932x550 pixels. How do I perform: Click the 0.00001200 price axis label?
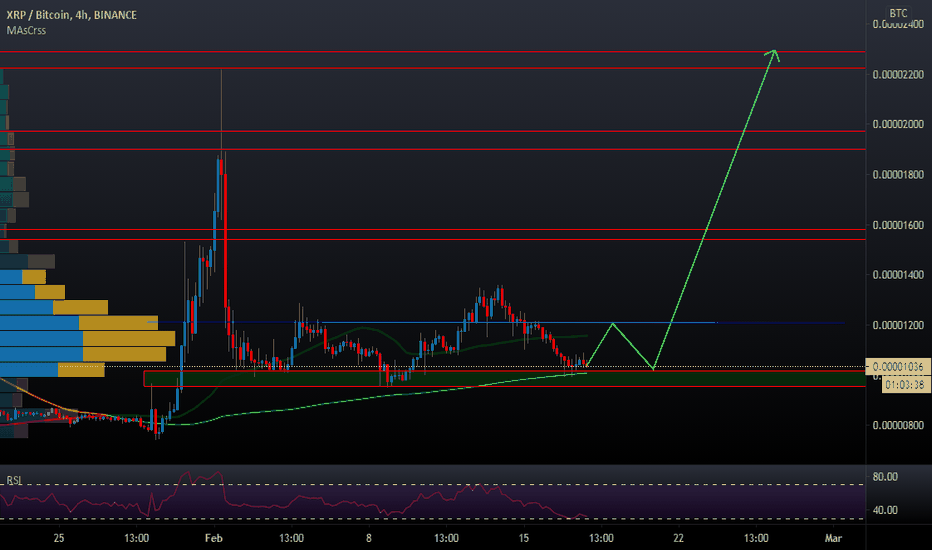tap(898, 325)
